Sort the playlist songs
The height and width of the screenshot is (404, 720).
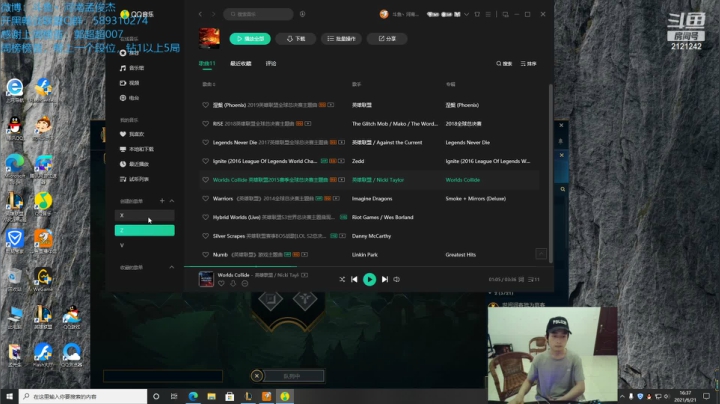(529, 64)
